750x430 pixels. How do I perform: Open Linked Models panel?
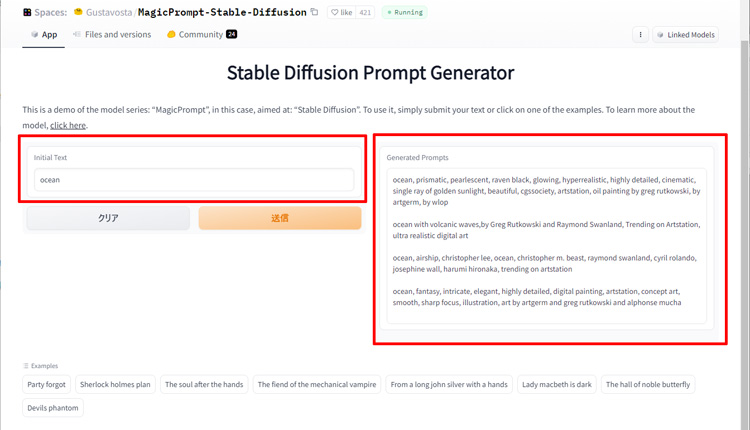685,34
